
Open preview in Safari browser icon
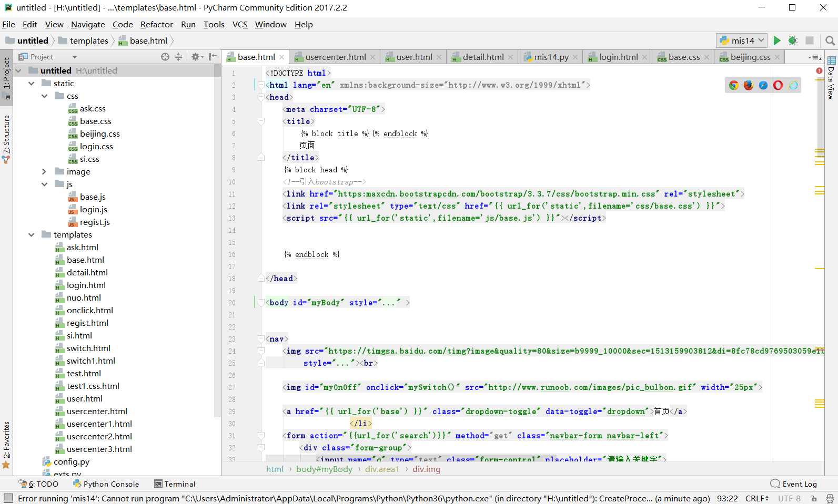coord(763,85)
